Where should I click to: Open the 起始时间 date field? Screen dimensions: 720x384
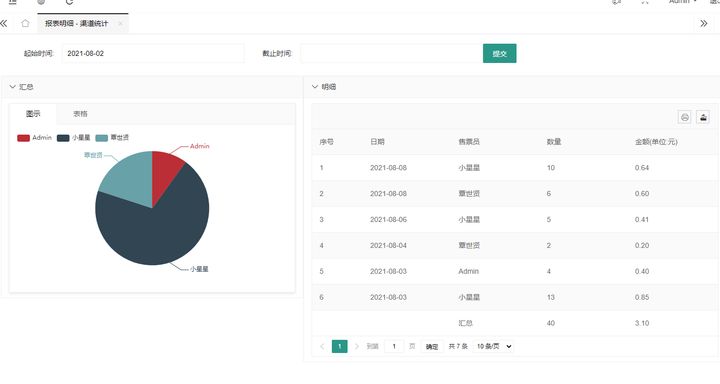pos(153,53)
